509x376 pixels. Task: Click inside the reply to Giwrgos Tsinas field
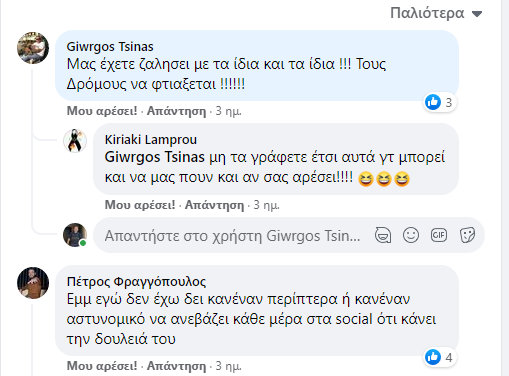pyautogui.click(x=232, y=236)
